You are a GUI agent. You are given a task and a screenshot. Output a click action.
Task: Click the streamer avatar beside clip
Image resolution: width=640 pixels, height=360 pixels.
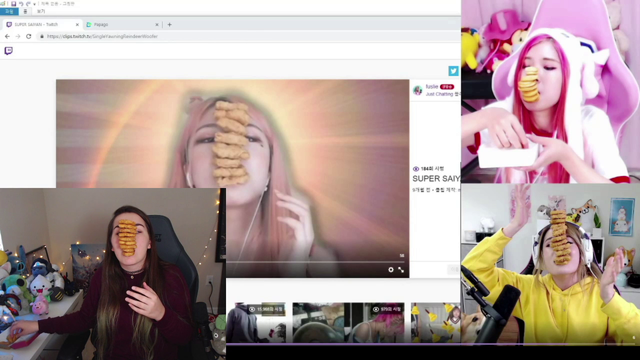tap(417, 90)
